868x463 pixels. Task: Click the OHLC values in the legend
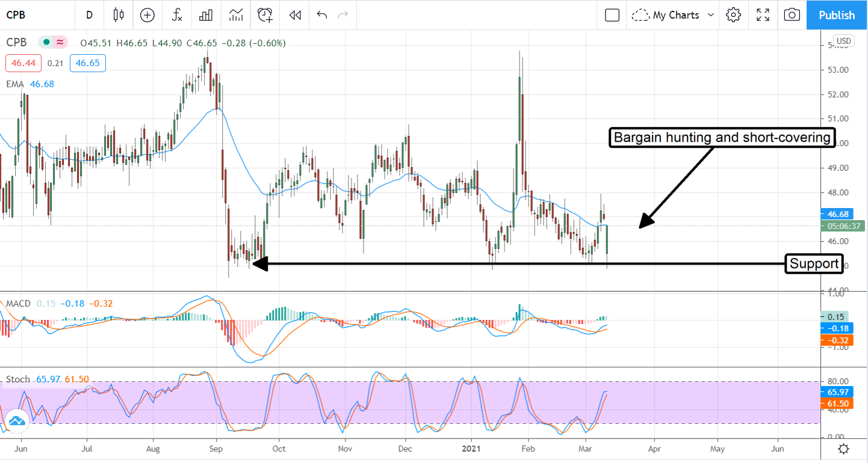[184, 43]
